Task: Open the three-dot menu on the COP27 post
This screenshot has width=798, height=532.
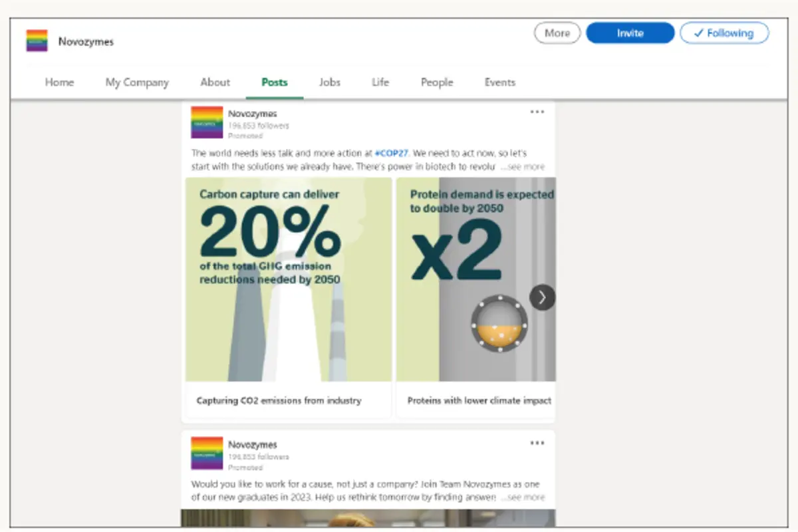Action: point(537,112)
